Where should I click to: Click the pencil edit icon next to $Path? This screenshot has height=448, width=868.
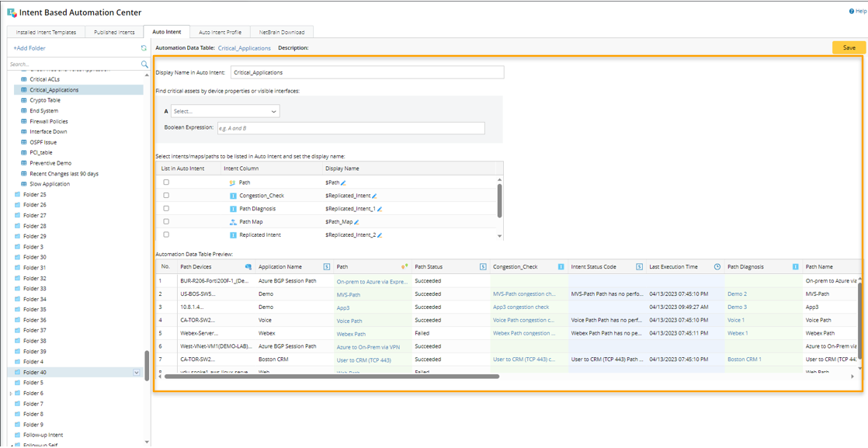pyautogui.click(x=344, y=182)
